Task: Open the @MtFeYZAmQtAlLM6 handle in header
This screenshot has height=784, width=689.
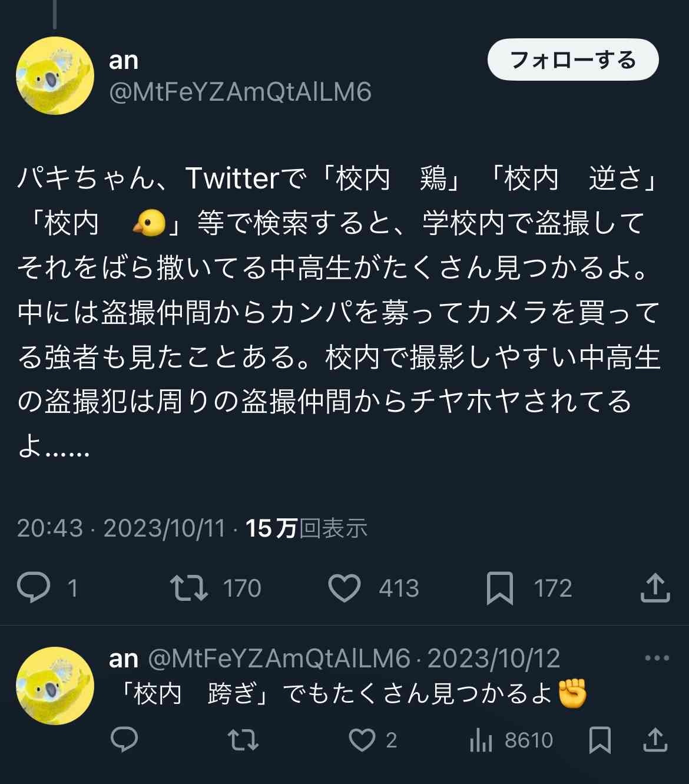Action: (240, 92)
